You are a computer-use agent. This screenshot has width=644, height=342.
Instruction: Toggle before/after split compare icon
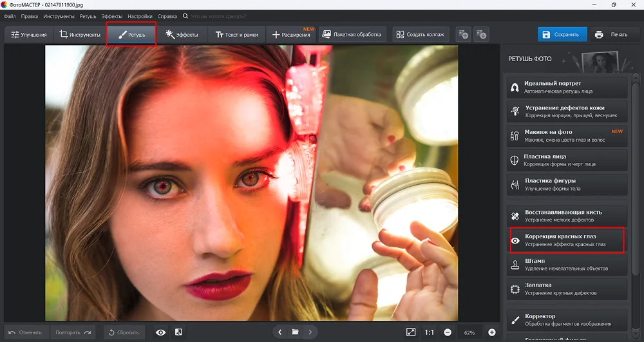[178, 332]
